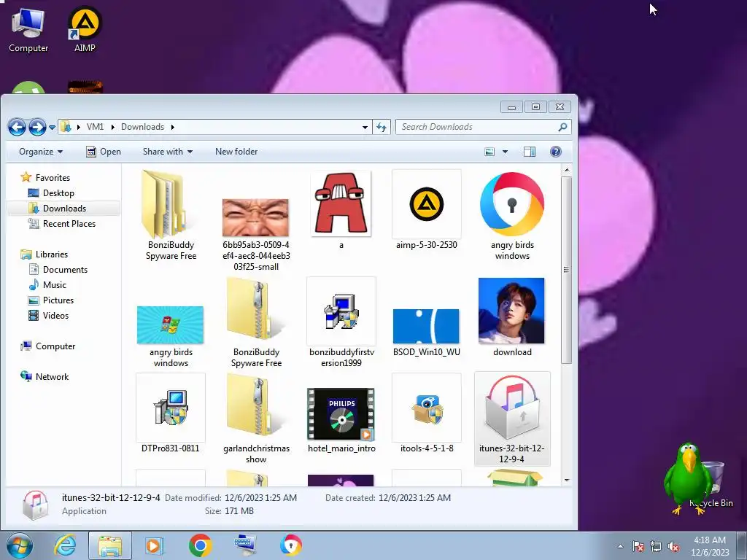Open Explorer help via question mark icon
747x560 pixels.
555,152
